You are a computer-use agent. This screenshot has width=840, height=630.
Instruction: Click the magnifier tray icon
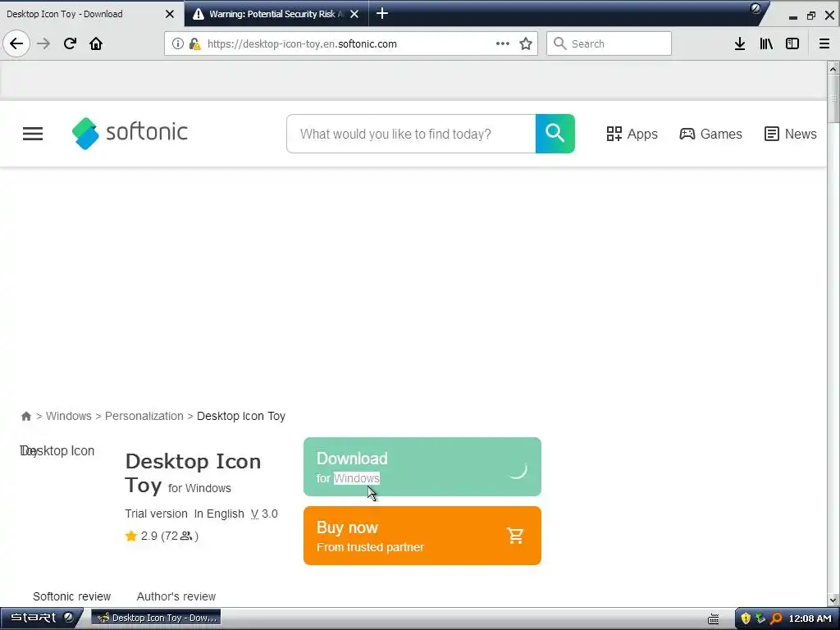(x=776, y=619)
